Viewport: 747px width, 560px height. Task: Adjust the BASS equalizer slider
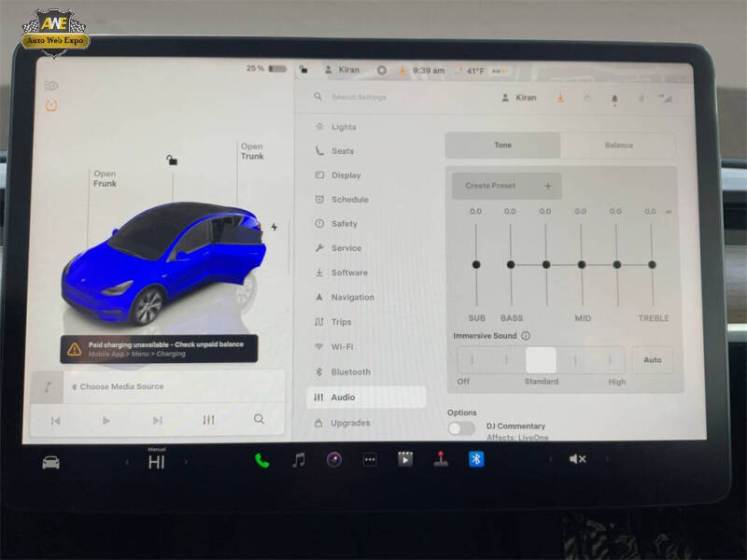pyautogui.click(x=511, y=265)
